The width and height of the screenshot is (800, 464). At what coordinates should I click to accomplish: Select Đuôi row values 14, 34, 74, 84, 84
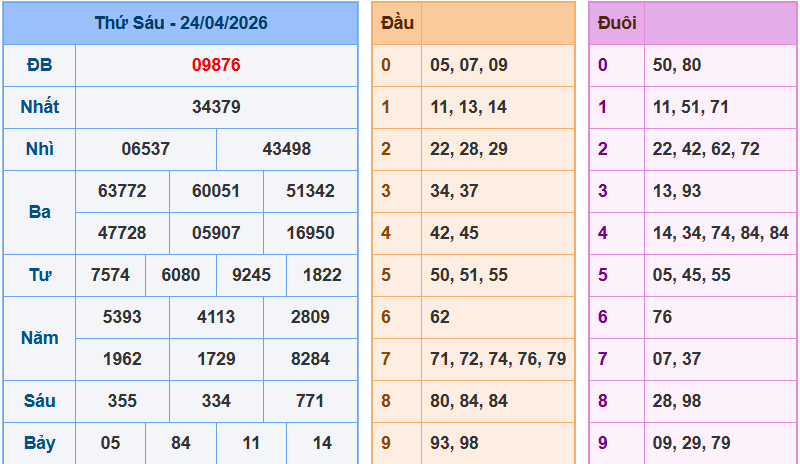click(721, 233)
